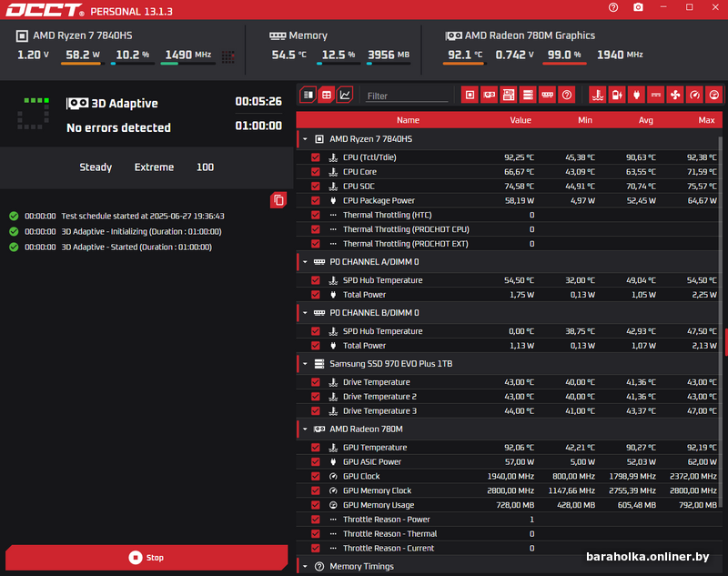Switch to graph view of sensors

[345, 95]
